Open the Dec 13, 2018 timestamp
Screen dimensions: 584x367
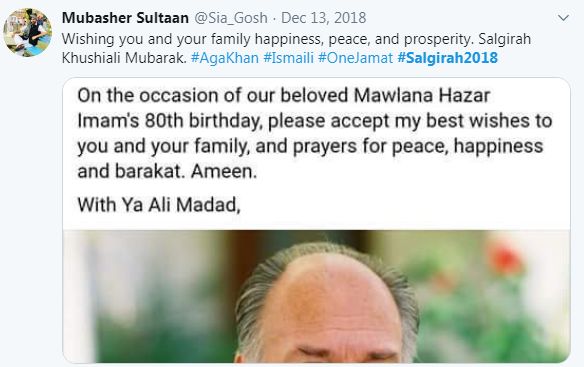tap(323, 18)
